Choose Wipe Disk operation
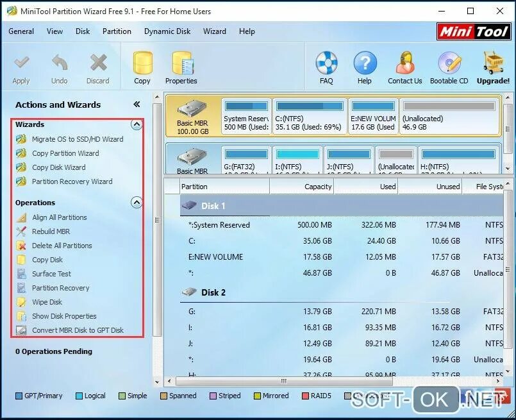Image resolution: width=516 pixels, height=420 pixels. (47, 302)
